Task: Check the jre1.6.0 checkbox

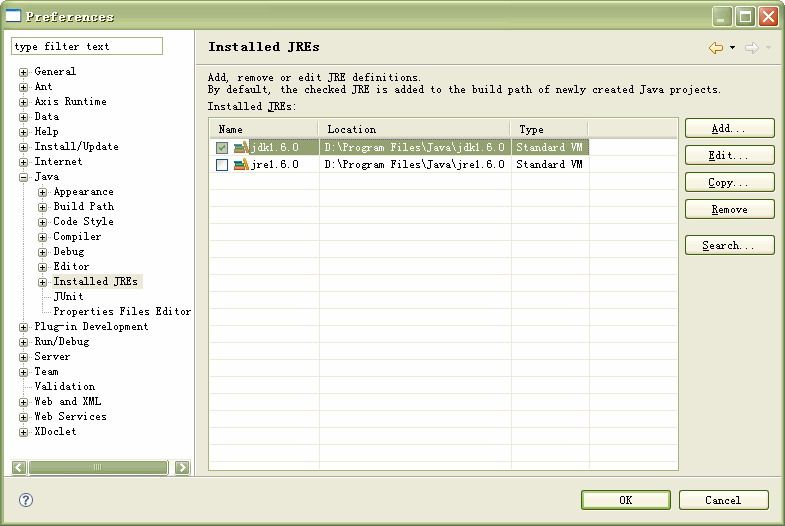Action: 222,165
